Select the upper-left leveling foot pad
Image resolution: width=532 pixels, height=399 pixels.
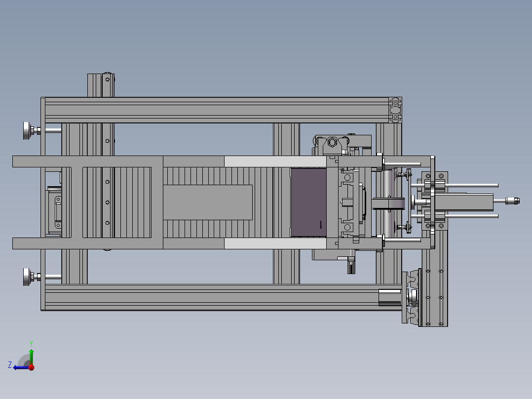coord(27,131)
